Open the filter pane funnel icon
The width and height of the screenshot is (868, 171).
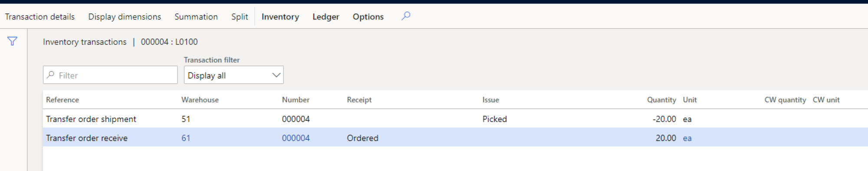[x=12, y=41]
